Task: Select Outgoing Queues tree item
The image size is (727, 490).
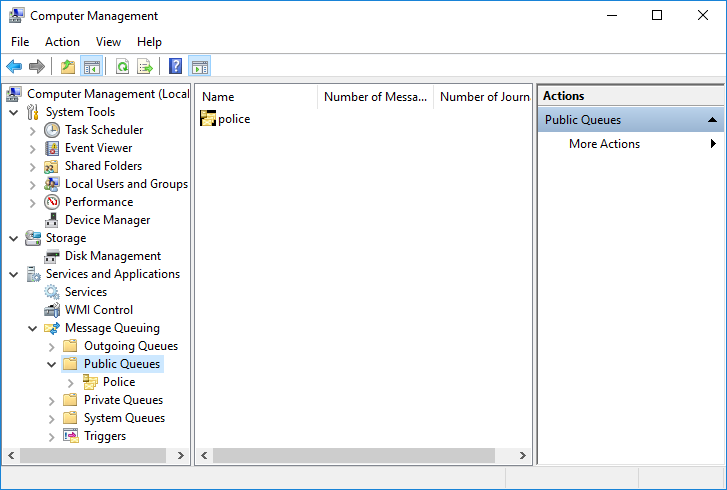Action: tap(131, 346)
